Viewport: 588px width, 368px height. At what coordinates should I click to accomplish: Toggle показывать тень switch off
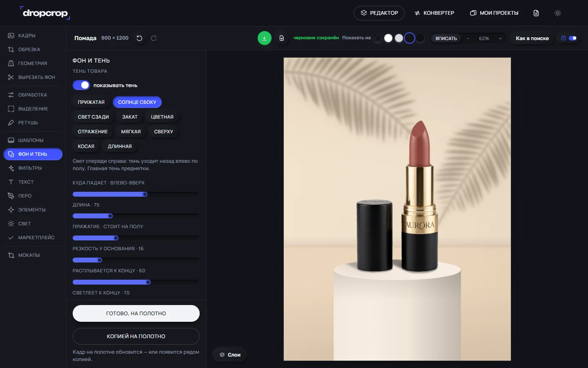pos(81,85)
